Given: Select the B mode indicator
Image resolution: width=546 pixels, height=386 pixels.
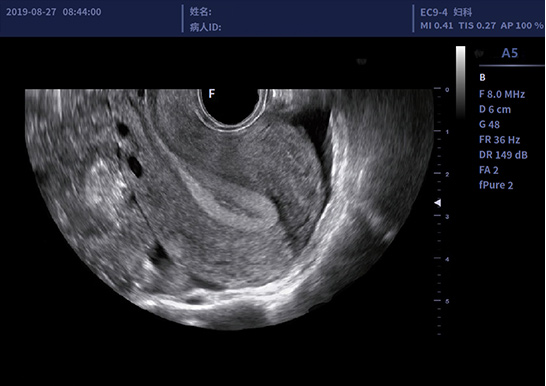Looking at the screenshot, I should tap(482, 77).
